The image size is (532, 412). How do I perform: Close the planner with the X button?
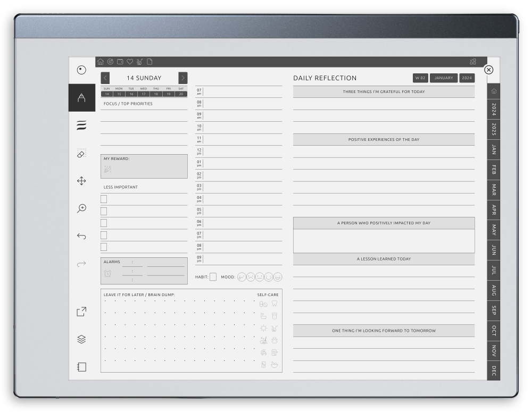tap(488, 70)
